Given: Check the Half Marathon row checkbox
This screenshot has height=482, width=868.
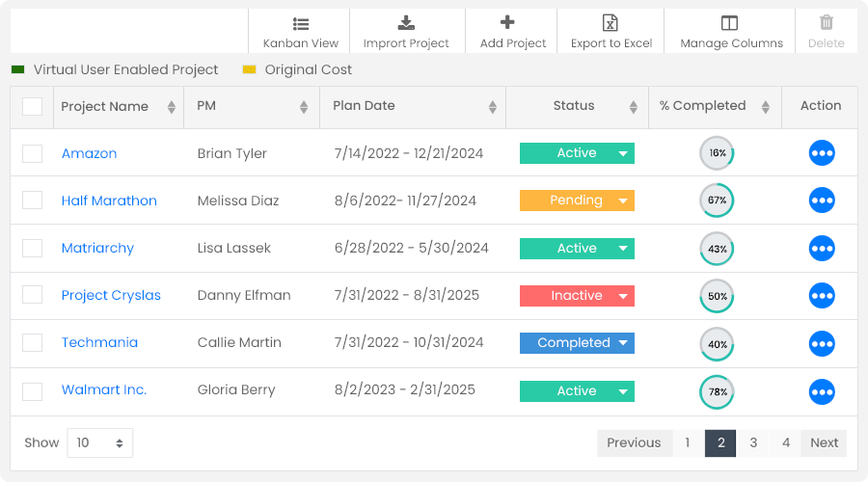Looking at the screenshot, I should (x=32, y=201).
